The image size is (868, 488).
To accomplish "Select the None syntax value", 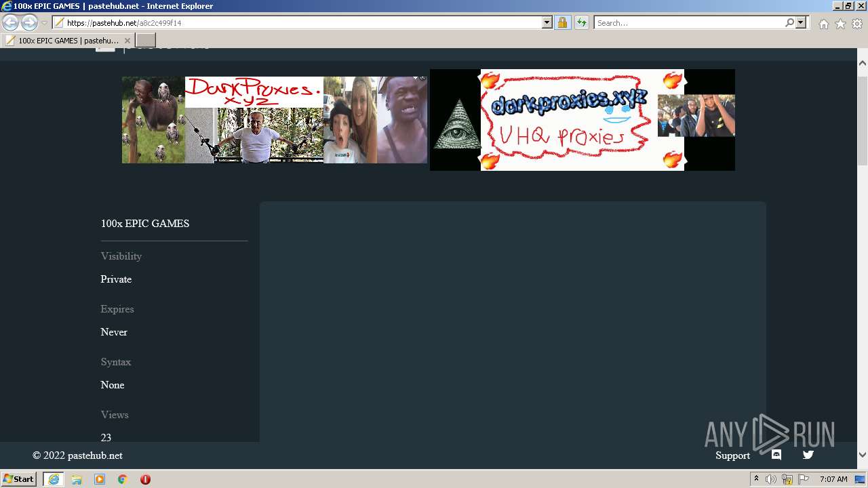I will pyautogui.click(x=113, y=385).
